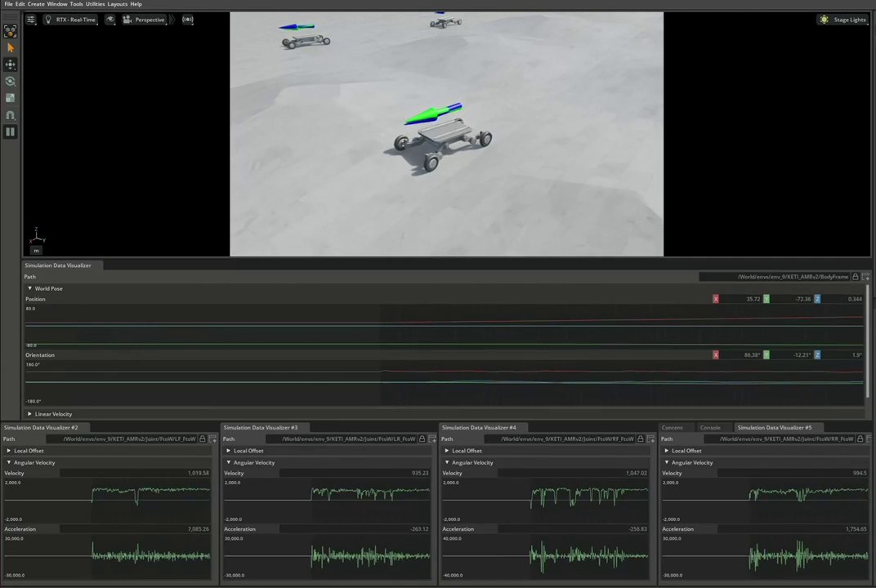Viewport: 876px width, 588px height.
Task: Click the add-window icon in Visualizer #4
Action: 650,439
